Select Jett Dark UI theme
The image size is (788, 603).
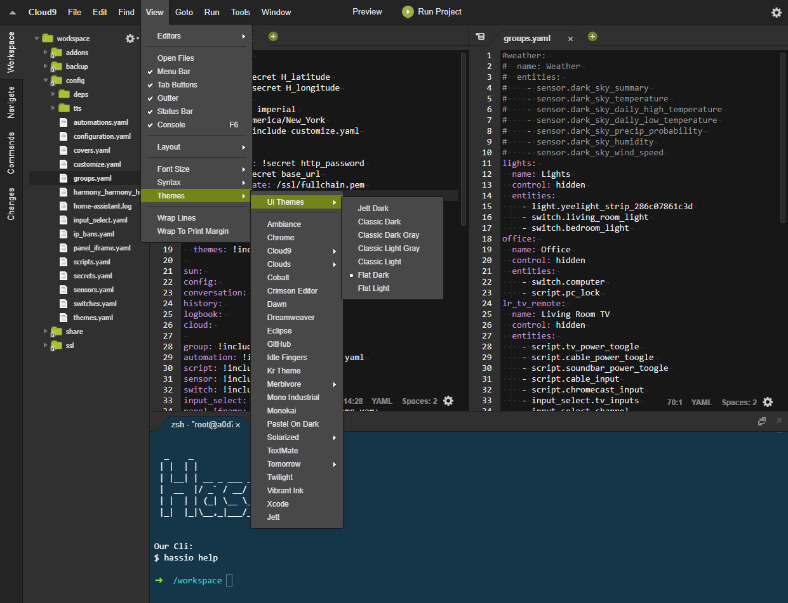click(x=392, y=208)
